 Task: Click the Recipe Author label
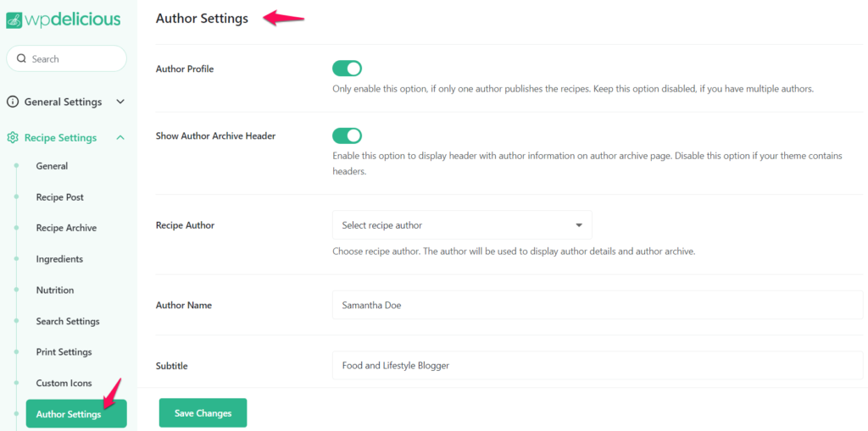186,225
